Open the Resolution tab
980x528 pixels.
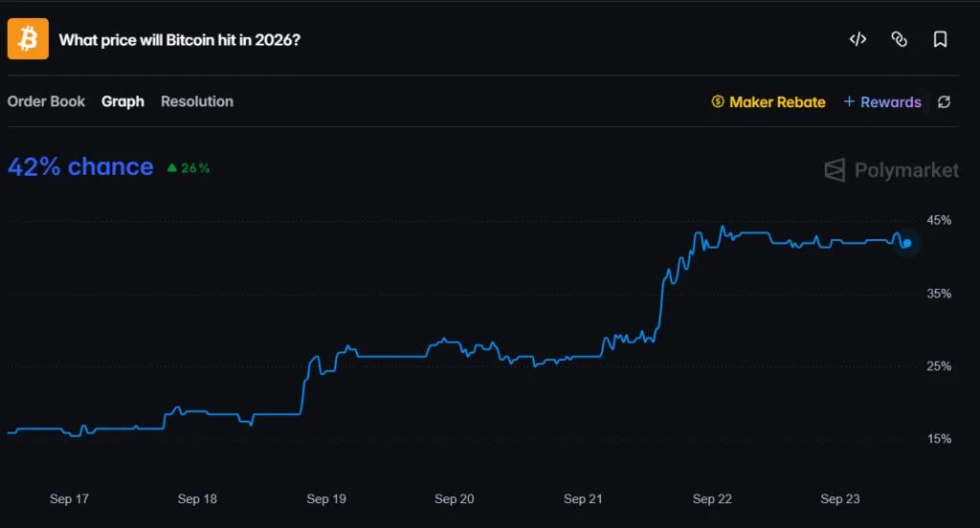pyautogui.click(x=197, y=101)
